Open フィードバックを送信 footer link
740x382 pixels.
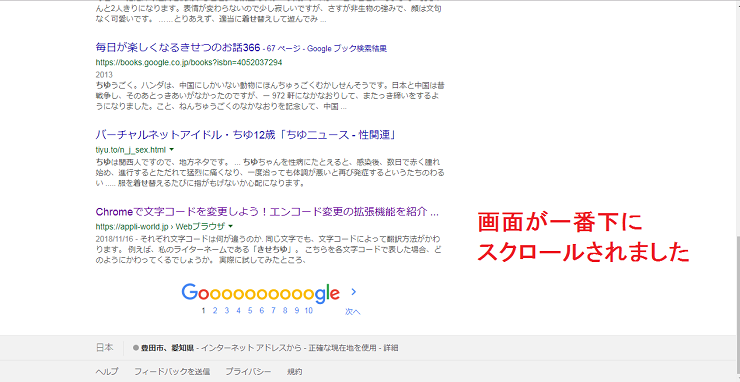coord(172,372)
